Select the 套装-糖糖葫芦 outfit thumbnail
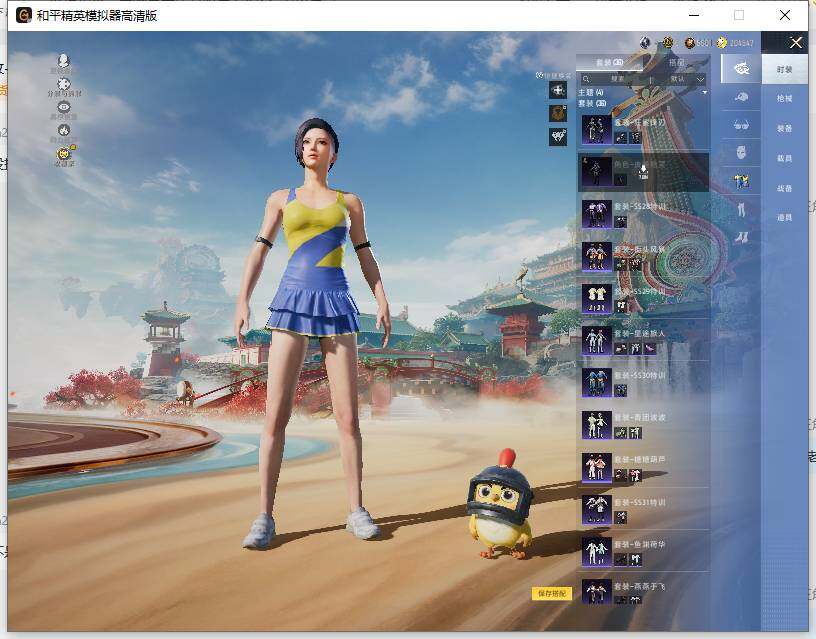Screen dimensions: 816x639 597,467
